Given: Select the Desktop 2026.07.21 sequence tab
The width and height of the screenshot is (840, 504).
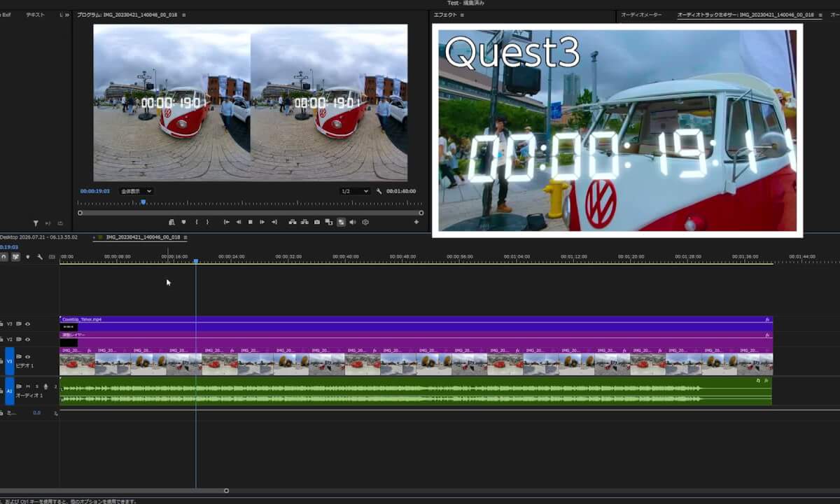Looking at the screenshot, I should [x=38, y=237].
